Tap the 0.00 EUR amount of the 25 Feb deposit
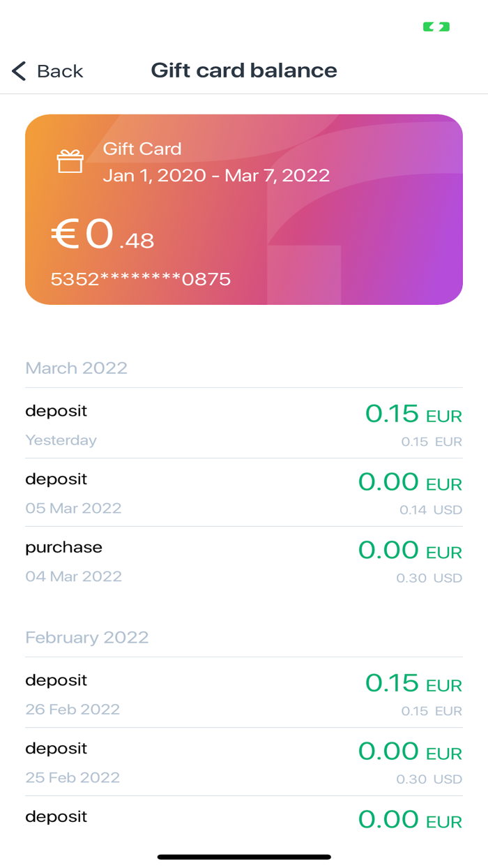 [x=410, y=751]
